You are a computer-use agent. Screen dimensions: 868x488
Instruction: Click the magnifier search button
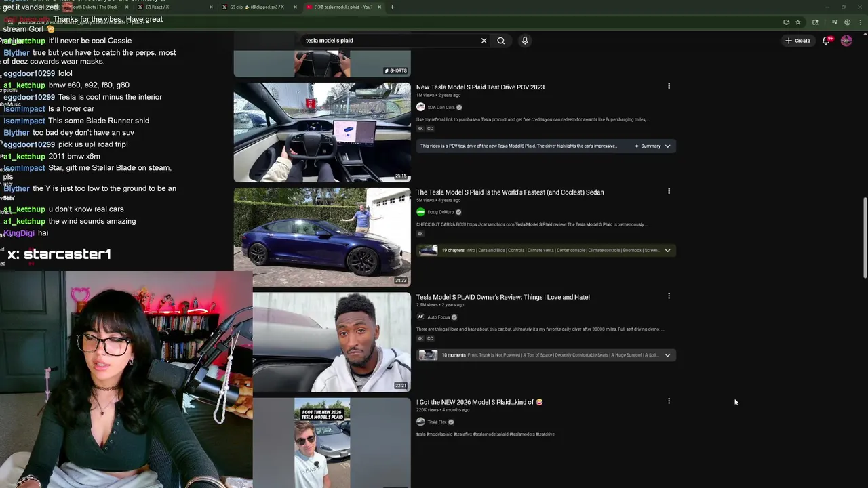point(501,41)
